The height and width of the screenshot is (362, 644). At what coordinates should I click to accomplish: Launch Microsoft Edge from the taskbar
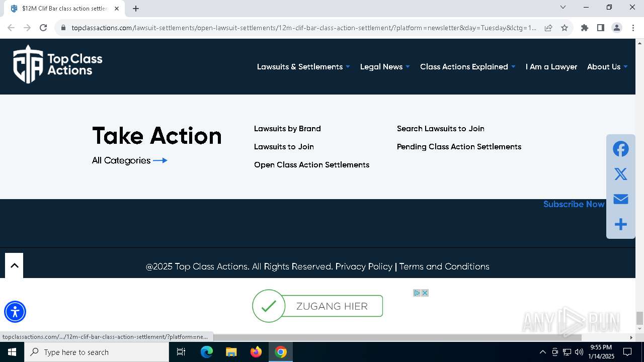pyautogui.click(x=207, y=352)
